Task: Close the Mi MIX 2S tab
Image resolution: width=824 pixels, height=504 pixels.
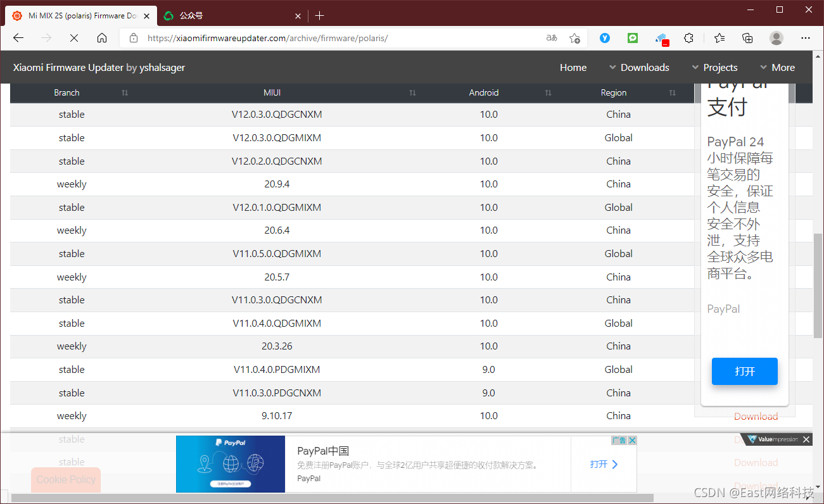Action: 147,16
